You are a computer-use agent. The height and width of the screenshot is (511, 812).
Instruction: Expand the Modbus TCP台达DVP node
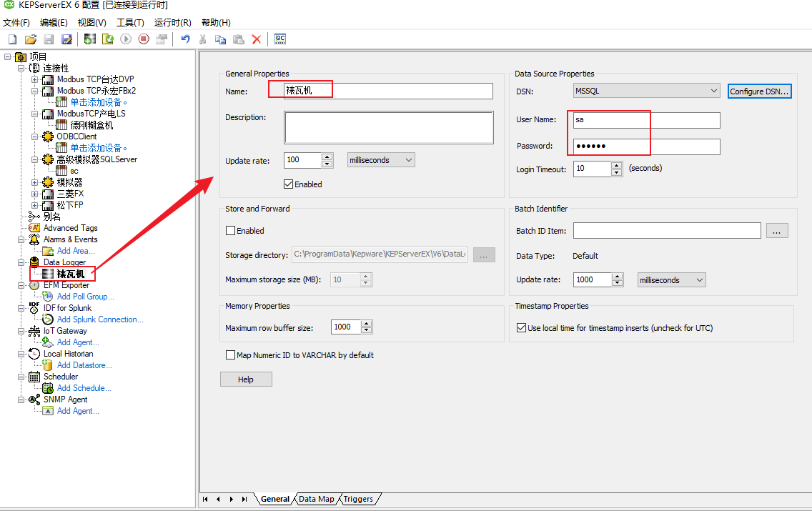click(x=35, y=80)
